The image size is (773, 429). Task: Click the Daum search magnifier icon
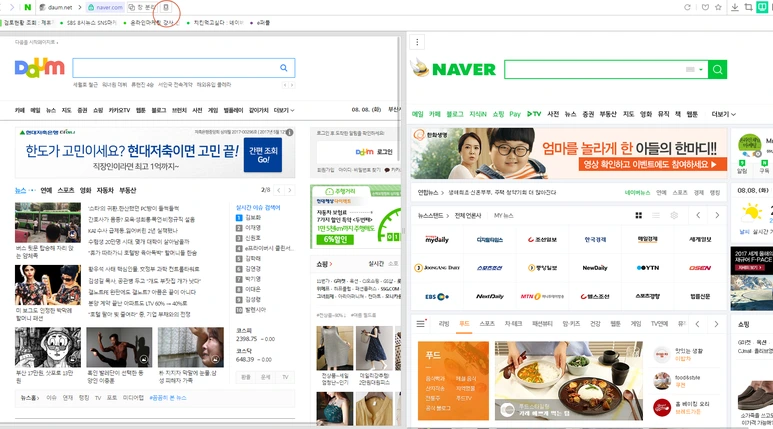pos(283,68)
